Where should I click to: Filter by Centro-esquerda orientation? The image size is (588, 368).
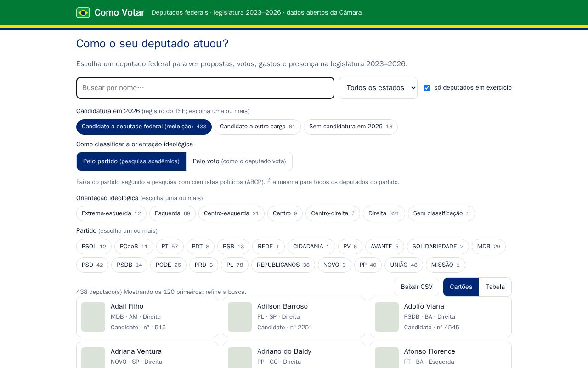click(232, 213)
